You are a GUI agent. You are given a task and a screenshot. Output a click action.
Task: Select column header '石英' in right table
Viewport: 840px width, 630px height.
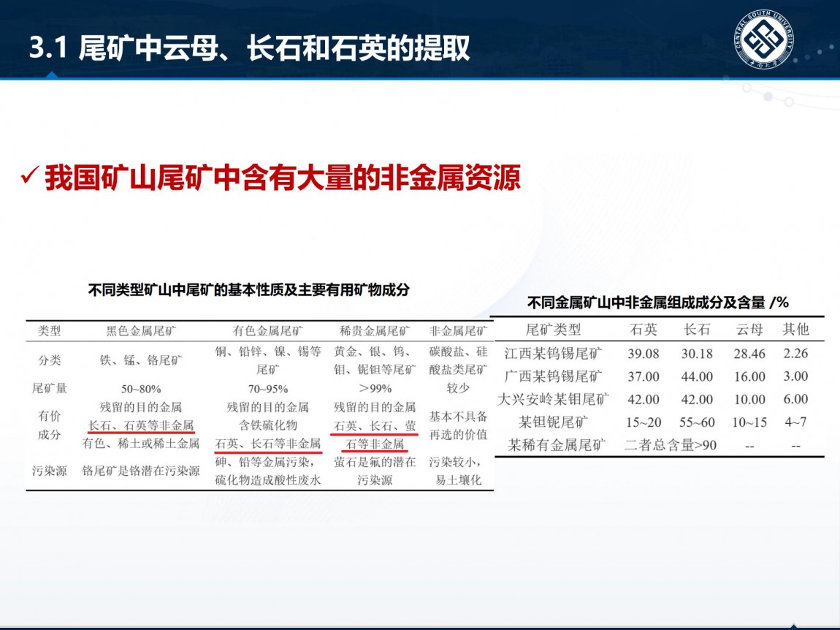644,329
